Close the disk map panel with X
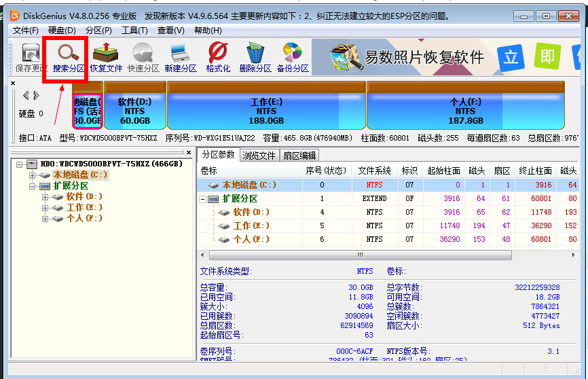 tap(13, 83)
